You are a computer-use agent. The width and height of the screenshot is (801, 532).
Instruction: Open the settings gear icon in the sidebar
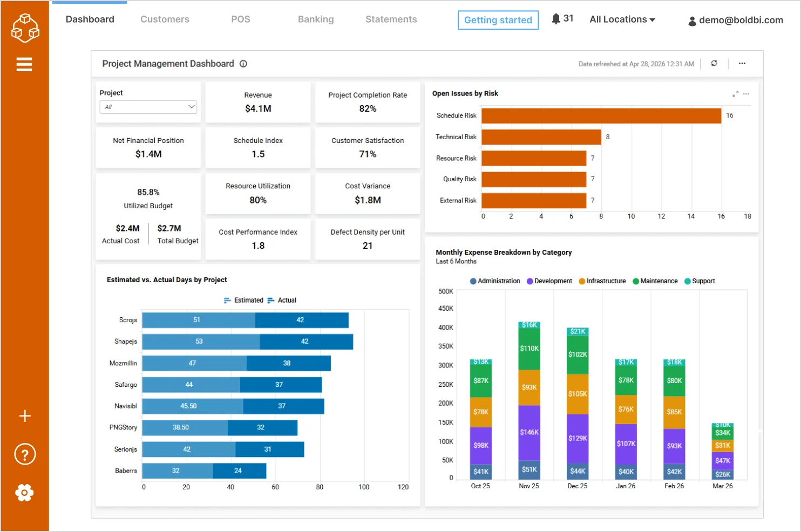(24, 493)
